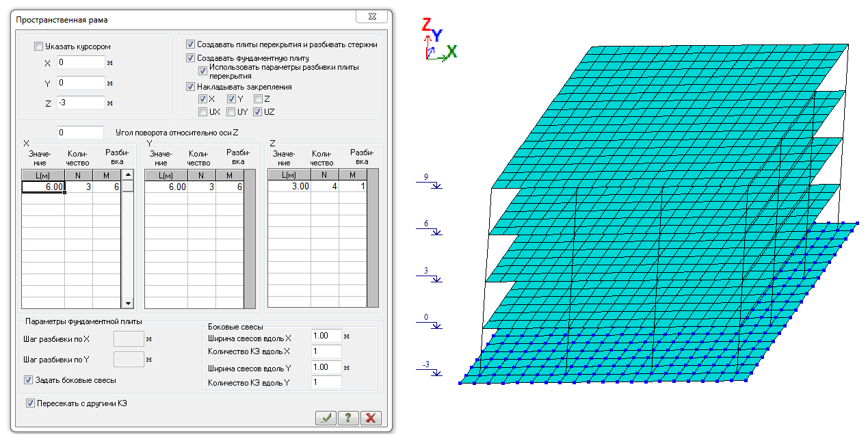Click the elevation mark -3 in model view
868x441 pixels.
click(429, 369)
